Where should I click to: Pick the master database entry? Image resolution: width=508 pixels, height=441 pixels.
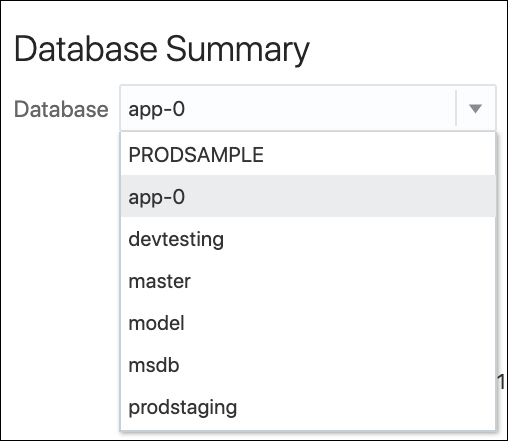(308, 281)
